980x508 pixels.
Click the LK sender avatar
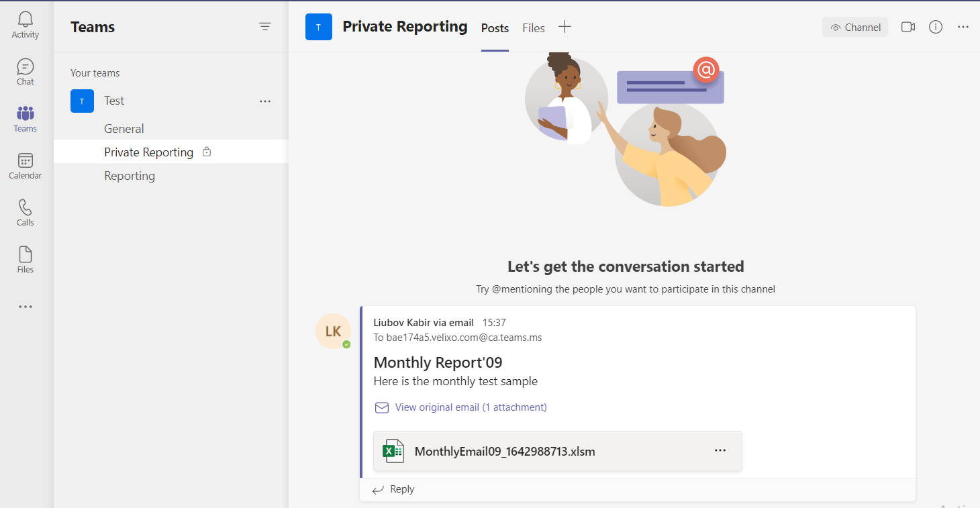(x=333, y=332)
